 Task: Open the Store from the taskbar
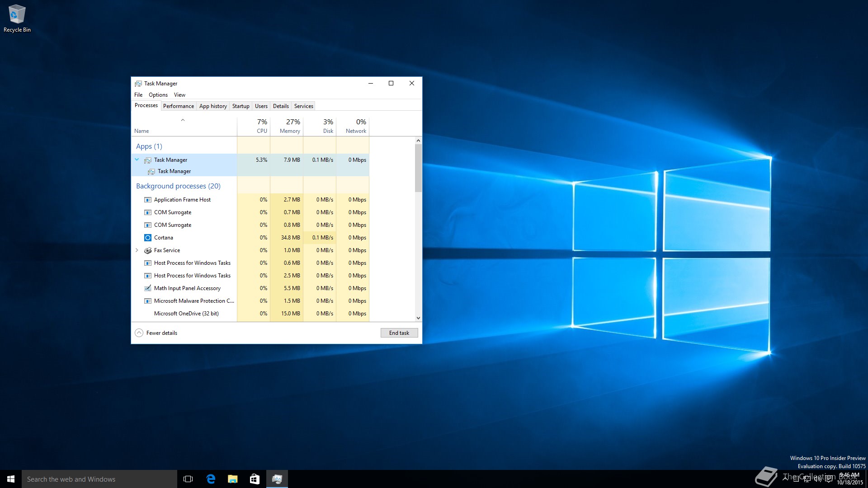click(255, 479)
